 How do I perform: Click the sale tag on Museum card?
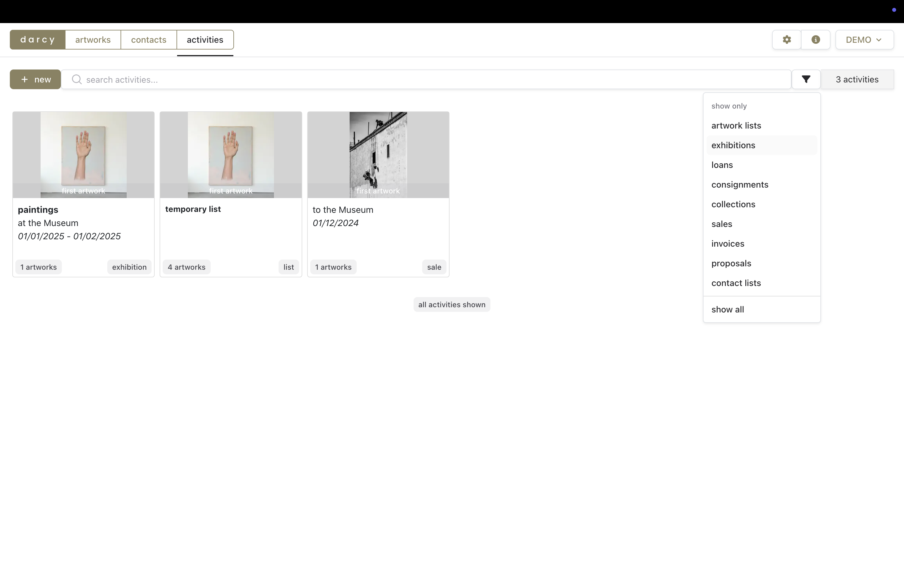(x=434, y=267)
